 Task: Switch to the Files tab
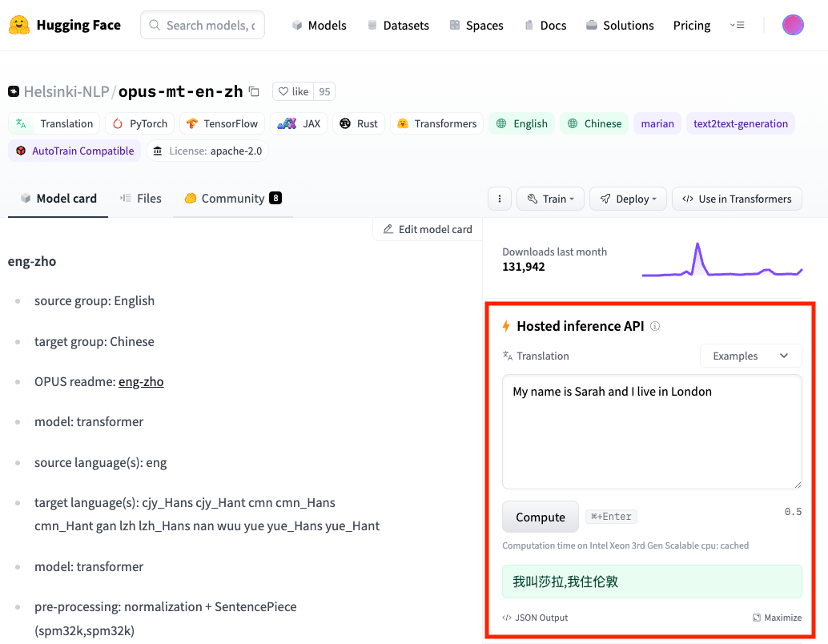[x=141, y=199]
